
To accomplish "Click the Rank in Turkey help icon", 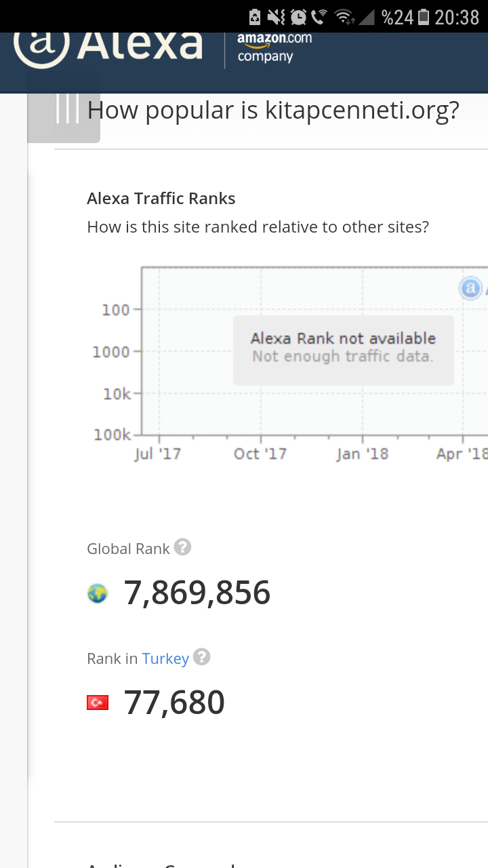I will (x=201, y=657).
